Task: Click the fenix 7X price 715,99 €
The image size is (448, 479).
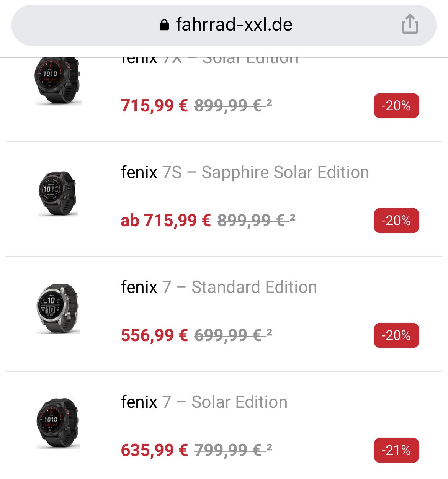Action: click(154, 106)
